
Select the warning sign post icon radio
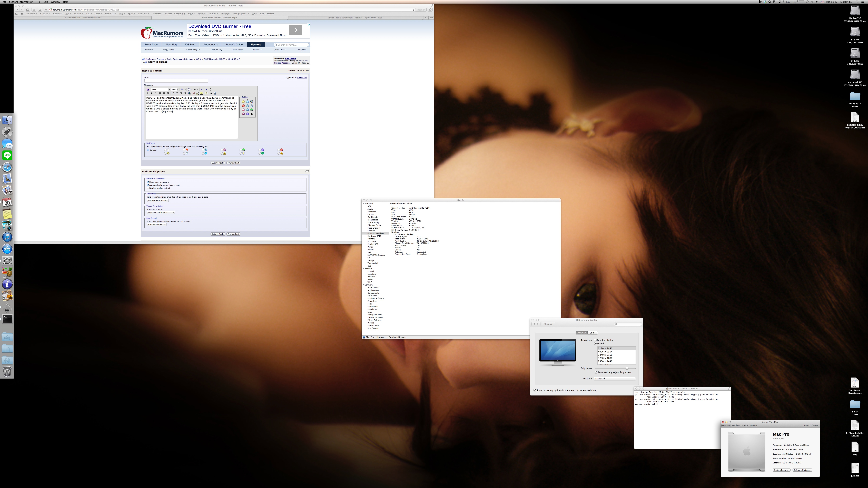click(222, 153)
